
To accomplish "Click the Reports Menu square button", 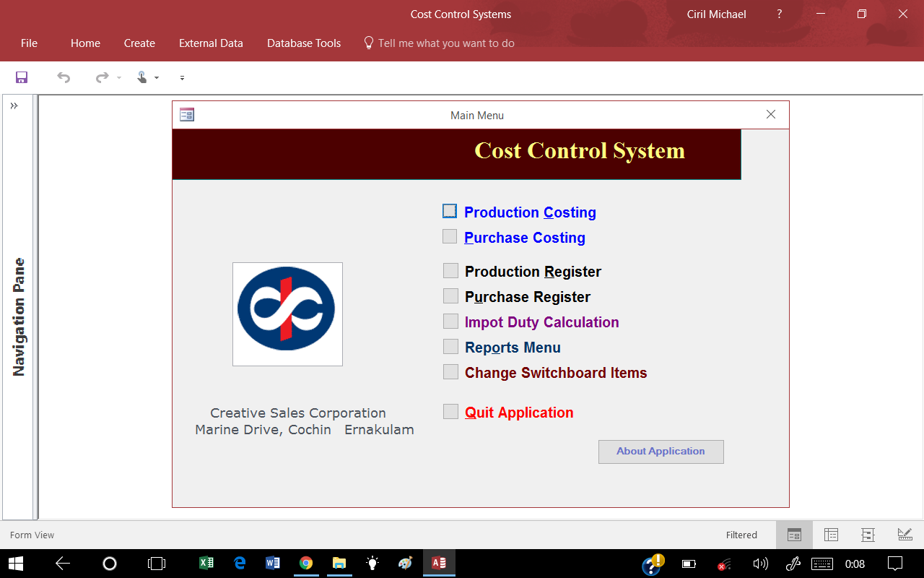I will (x=450, y=346).
